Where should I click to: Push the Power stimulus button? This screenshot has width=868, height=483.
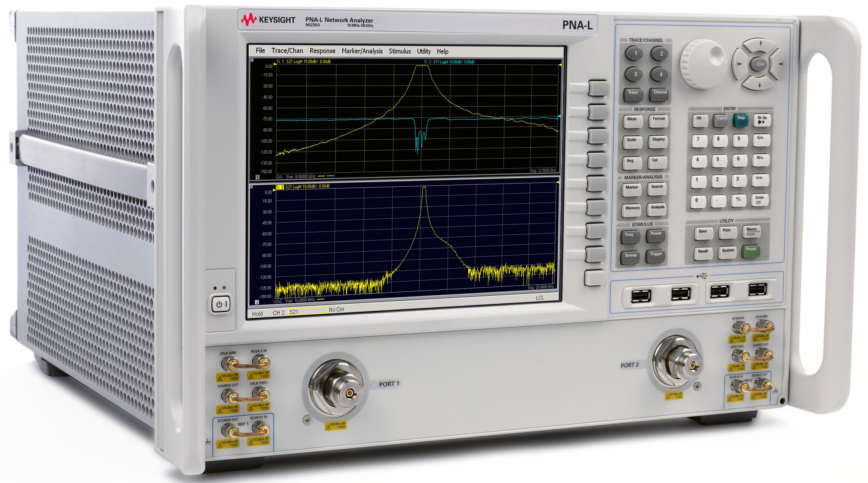(x=656, y=235)
